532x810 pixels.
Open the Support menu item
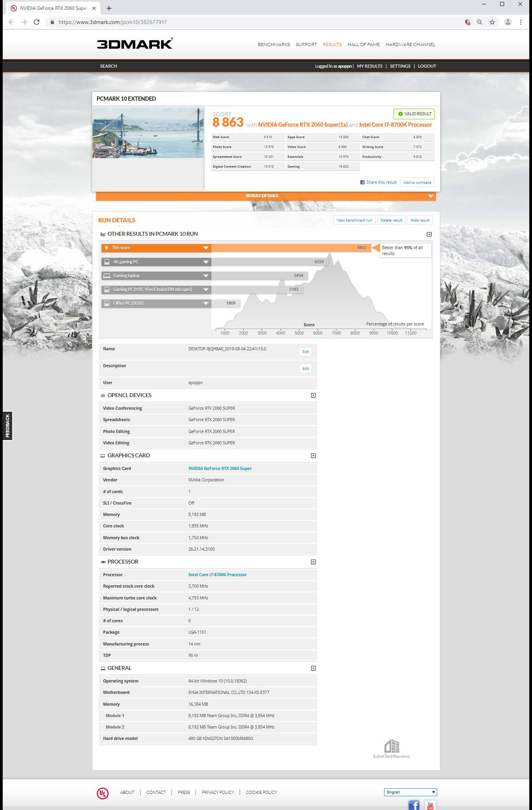click(x=306, y=44)
